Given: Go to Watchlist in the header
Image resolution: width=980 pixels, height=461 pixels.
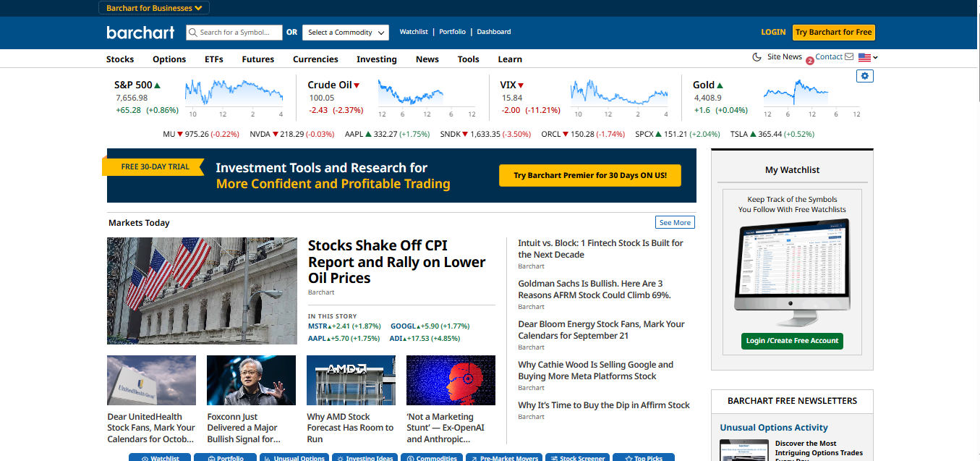Looking at the screenshot, I should pos(414,32).
